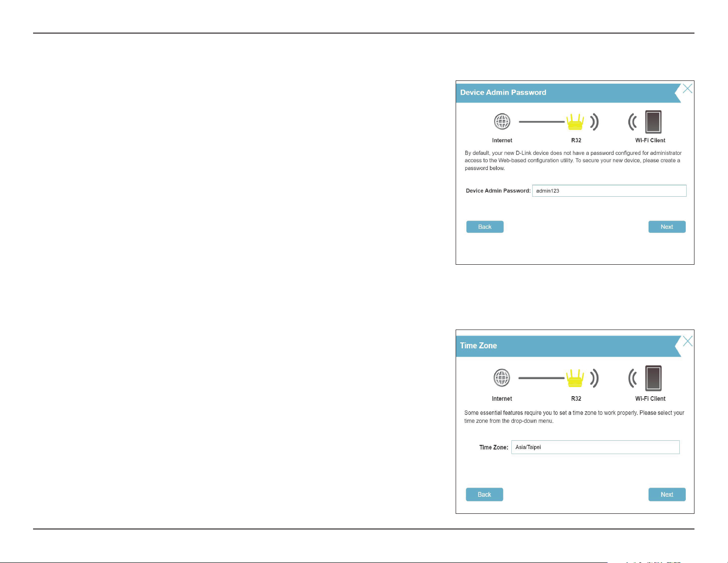The height and width of the screenshot is (563, 728).
Task: Click the 'Internet' label in Device Admin Password dialog
Action: [x=502, y=140]
